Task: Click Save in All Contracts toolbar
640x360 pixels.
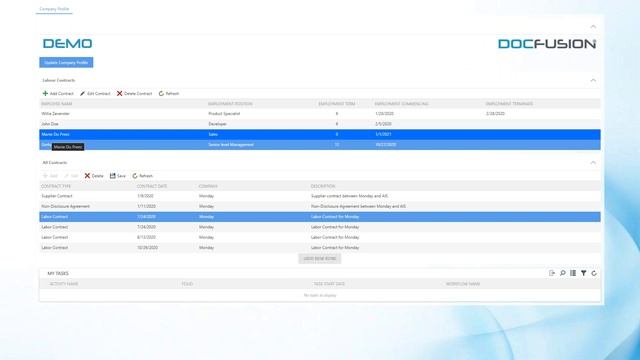Action: point(118,176)
